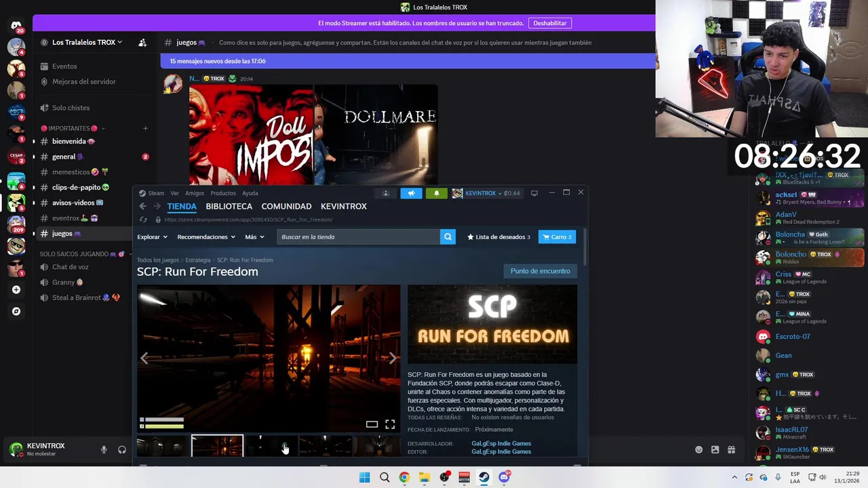Screen dimensions: 868x488
Task: Open Windows Start menu
Action: [364, 477]
